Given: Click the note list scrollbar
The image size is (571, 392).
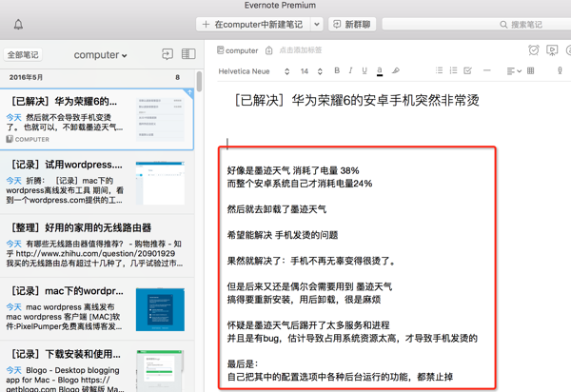Looking at the screenshot, I should point(199,81).
